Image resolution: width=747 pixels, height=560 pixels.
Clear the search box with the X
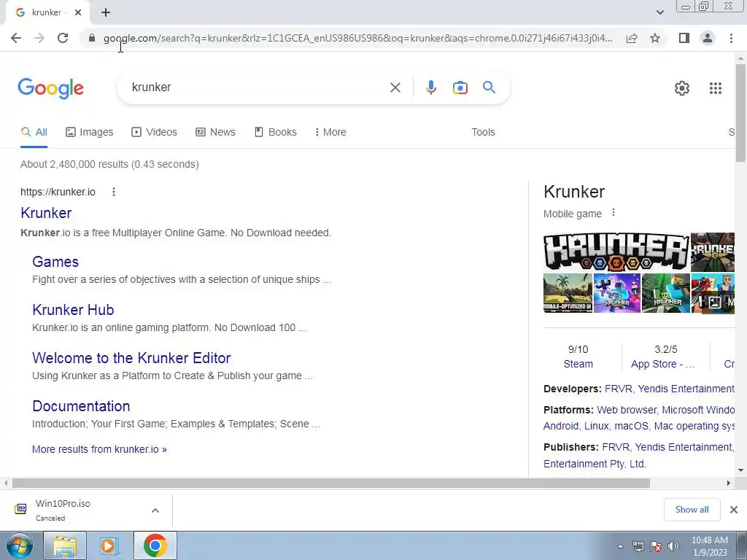click(x=395, y=87)
